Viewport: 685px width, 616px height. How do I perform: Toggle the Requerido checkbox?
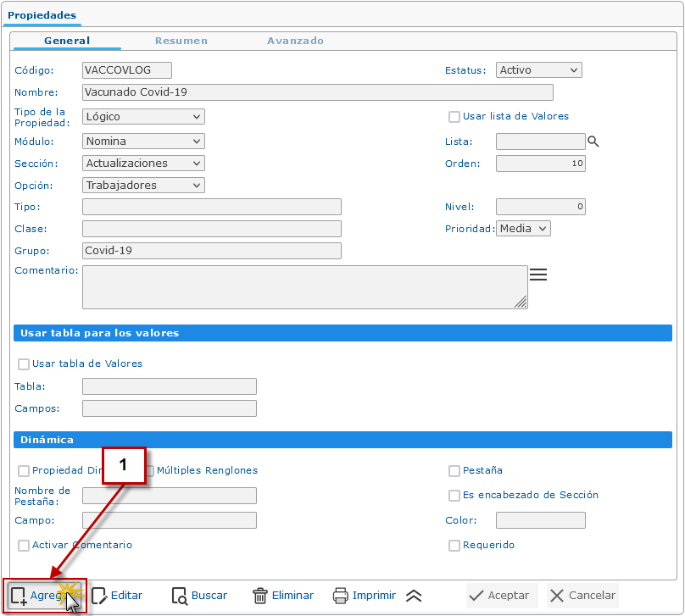(x=454, y=546)
